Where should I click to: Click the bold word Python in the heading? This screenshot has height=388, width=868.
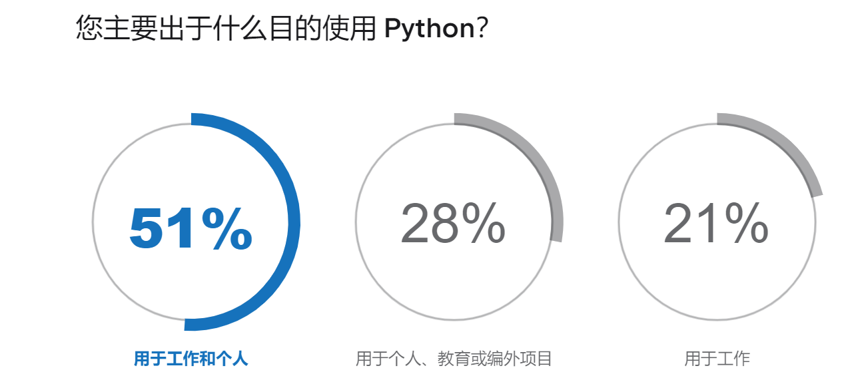click(428, 29)
